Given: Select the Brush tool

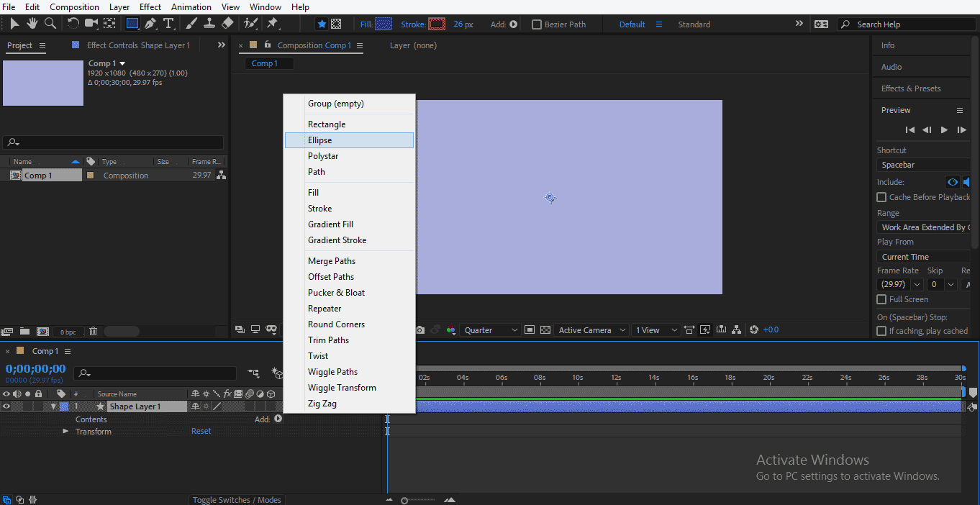Looking at the screenshot, I should pos(190,24).
